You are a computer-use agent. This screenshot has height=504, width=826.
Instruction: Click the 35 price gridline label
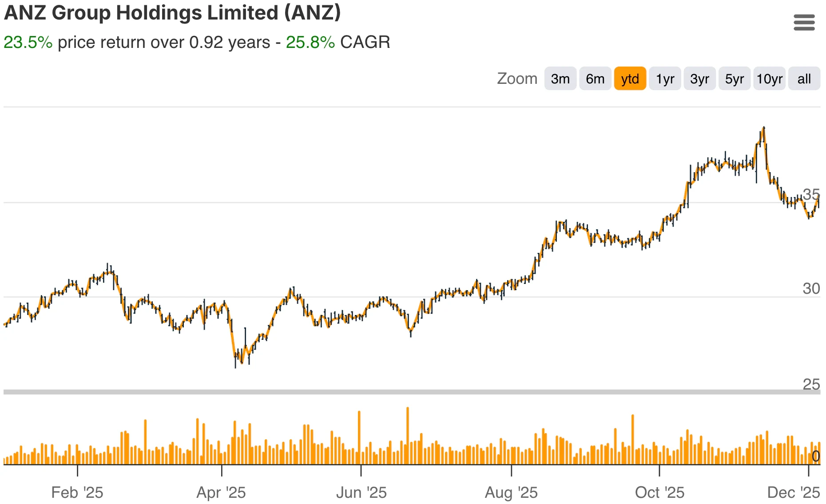(x=812, y=194)
